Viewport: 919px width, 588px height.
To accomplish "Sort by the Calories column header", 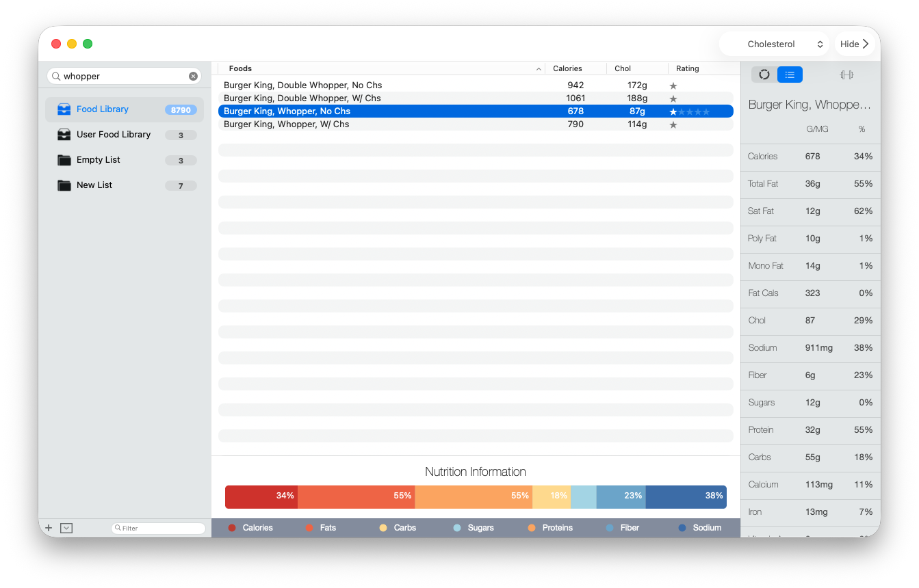I will (x=575, y=68).
